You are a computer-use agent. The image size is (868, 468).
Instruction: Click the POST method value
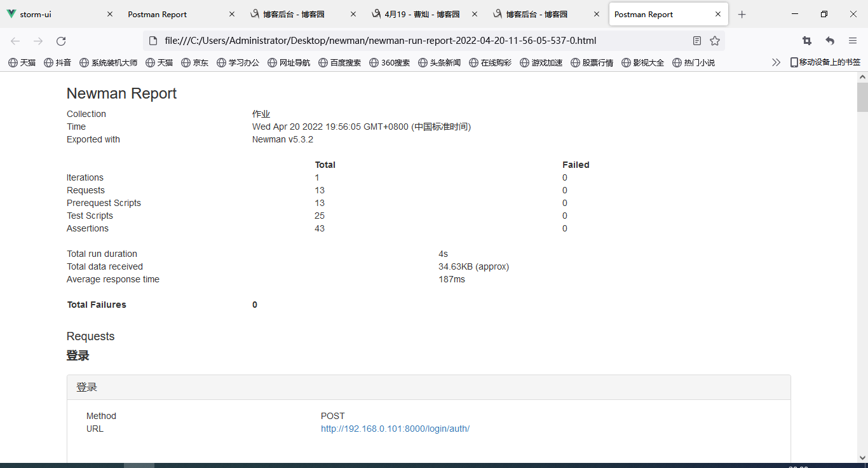[332, 416]
